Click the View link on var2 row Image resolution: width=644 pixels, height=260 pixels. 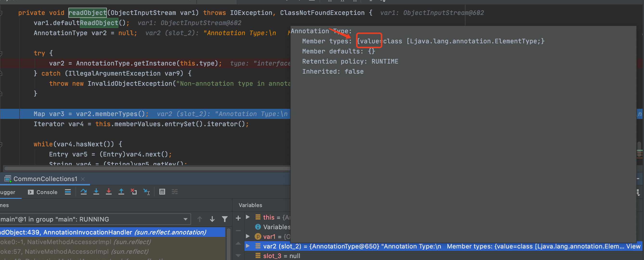633,246
